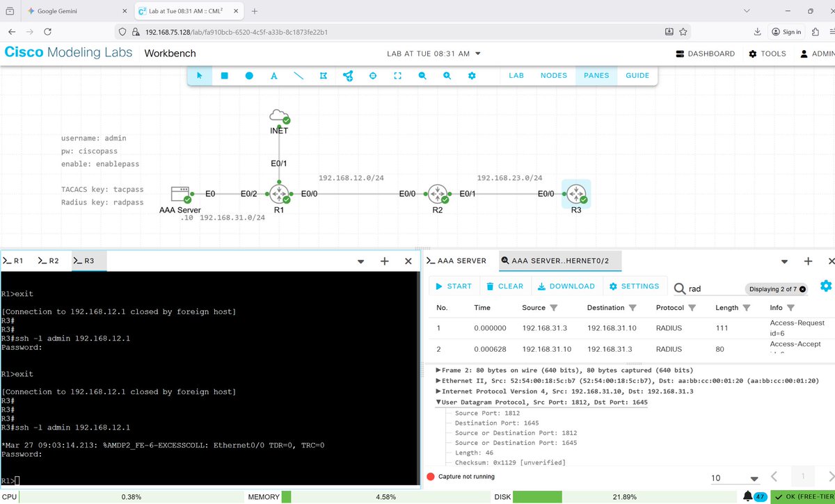835x504 pixels.
Task: Clear the 'Displaying 2 of 7' filter chip
Action: point(802,289)
